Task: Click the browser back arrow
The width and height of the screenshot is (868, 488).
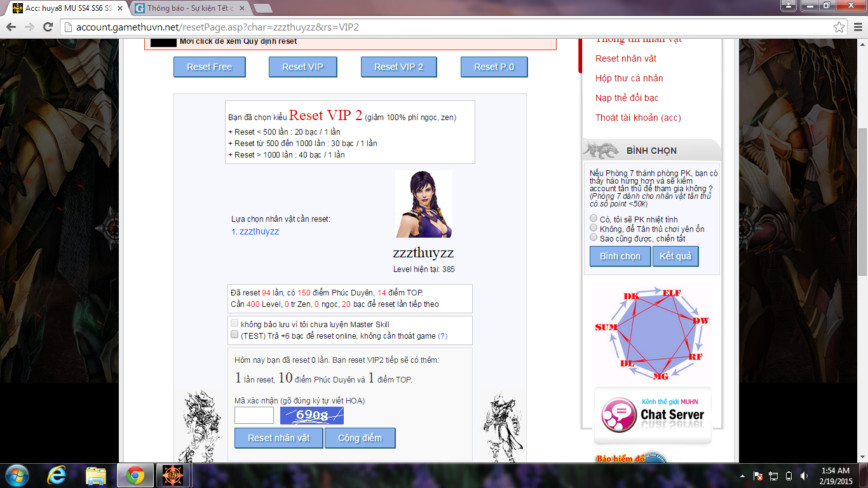Action: point(11,27)
